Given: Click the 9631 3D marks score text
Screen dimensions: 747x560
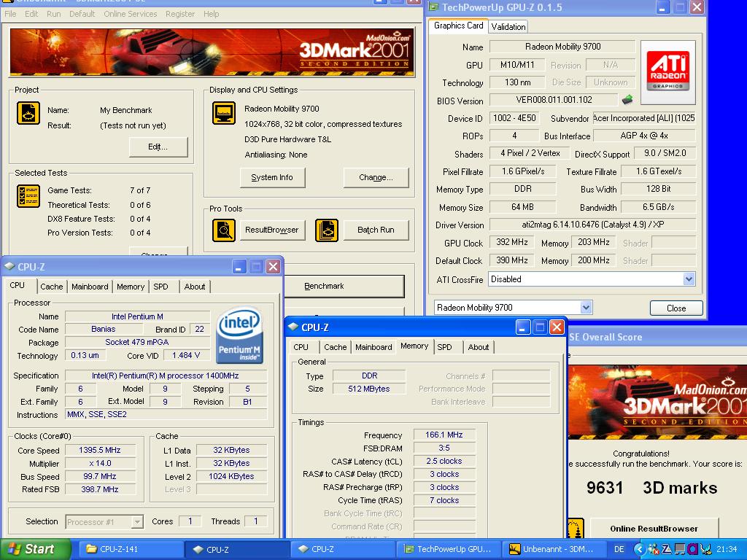Looking at the screenshot, I should tap(651, 488).
